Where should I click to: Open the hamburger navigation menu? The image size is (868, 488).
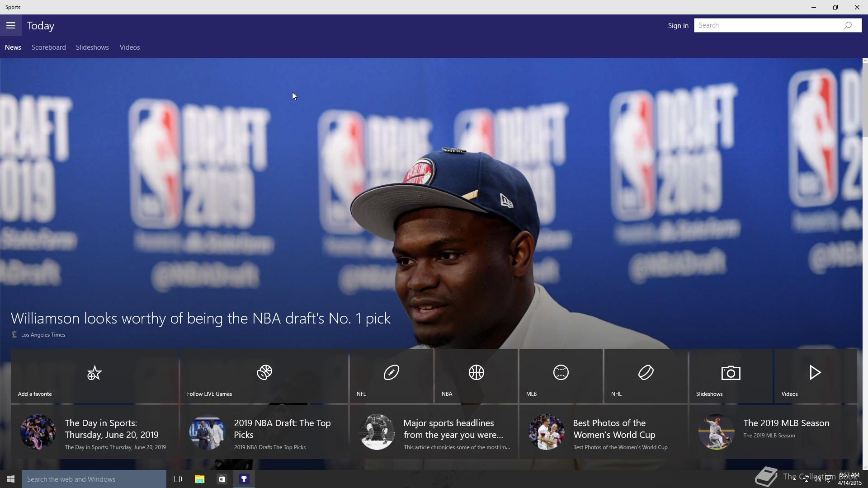11,25
